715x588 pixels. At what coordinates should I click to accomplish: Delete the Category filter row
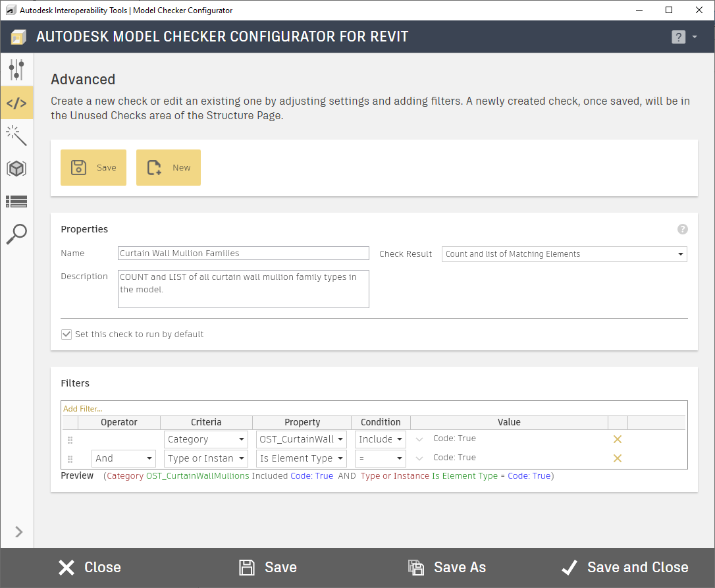point(618,439)
